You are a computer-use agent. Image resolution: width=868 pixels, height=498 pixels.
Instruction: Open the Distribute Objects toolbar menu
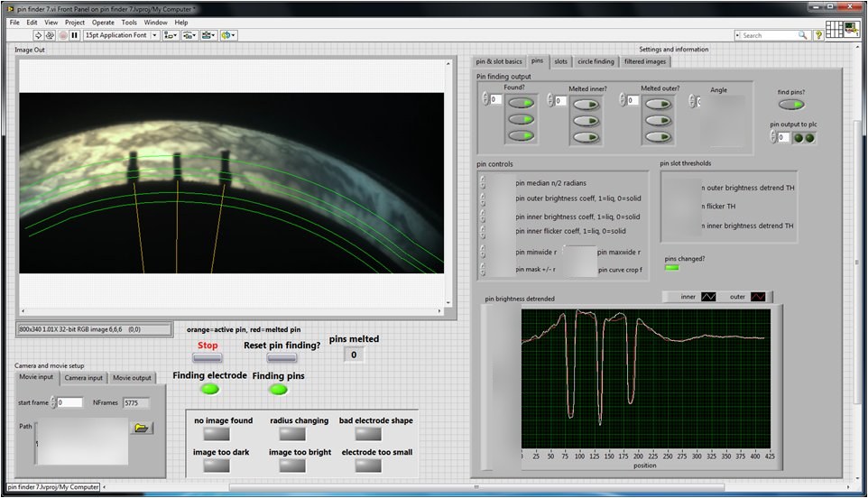189,35
